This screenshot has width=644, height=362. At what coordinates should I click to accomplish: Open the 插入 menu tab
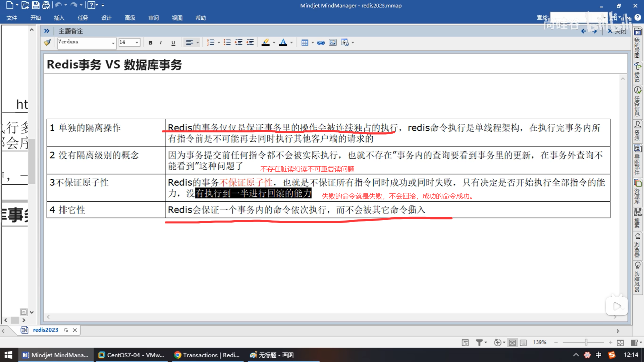tap(59, 18)
